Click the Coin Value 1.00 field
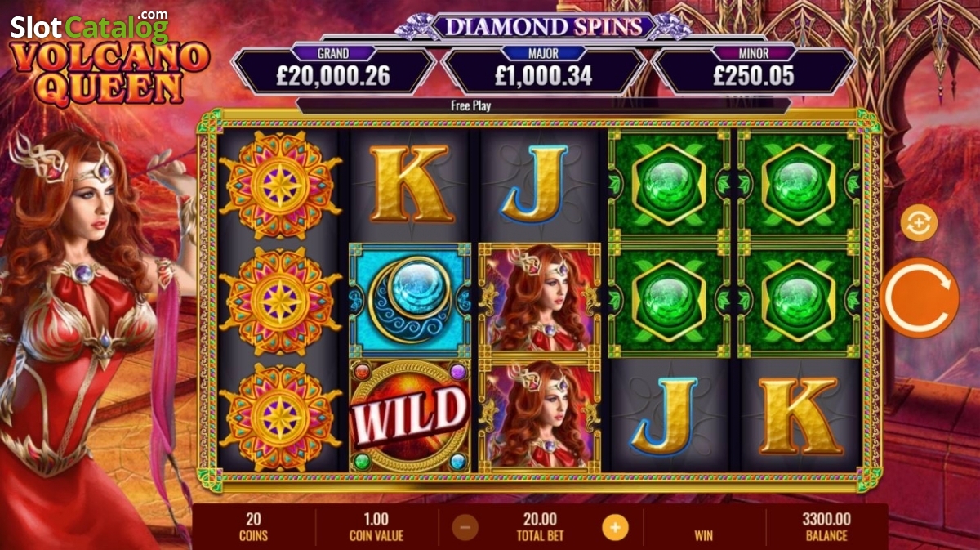980x550 pixels. point(376,527)
